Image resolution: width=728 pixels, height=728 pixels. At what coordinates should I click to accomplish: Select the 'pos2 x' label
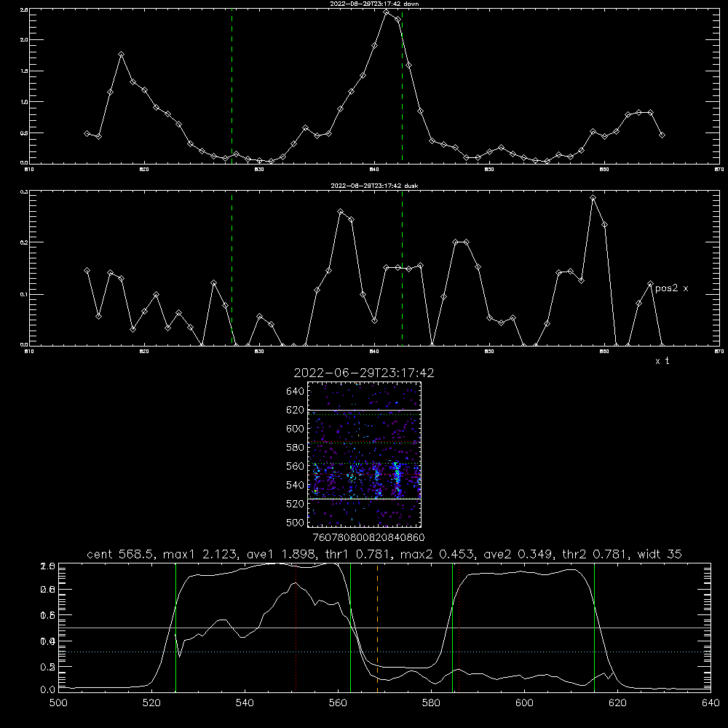tap(671, 288)
